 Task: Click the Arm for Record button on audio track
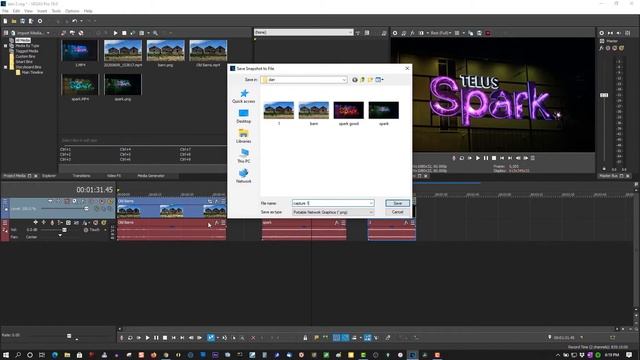tap(52, 222)
